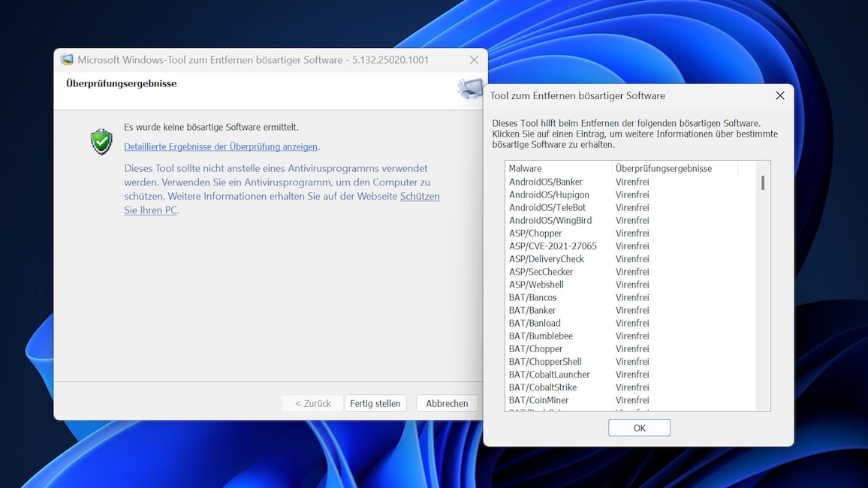The width and height of the screenshot is (868, 488).
Task: Select the BAT/CobaltLauncher entry
Action: [x=549, y=375]
